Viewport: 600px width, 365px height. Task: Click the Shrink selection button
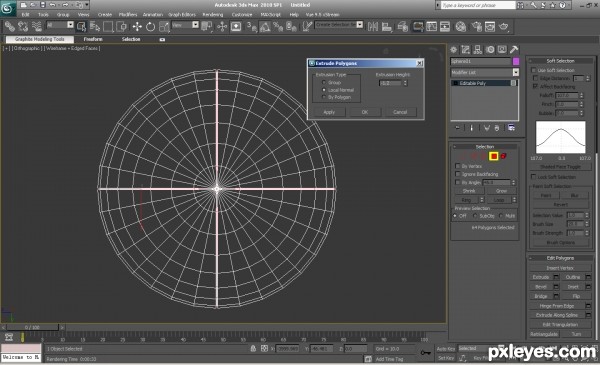click(469, 191)
